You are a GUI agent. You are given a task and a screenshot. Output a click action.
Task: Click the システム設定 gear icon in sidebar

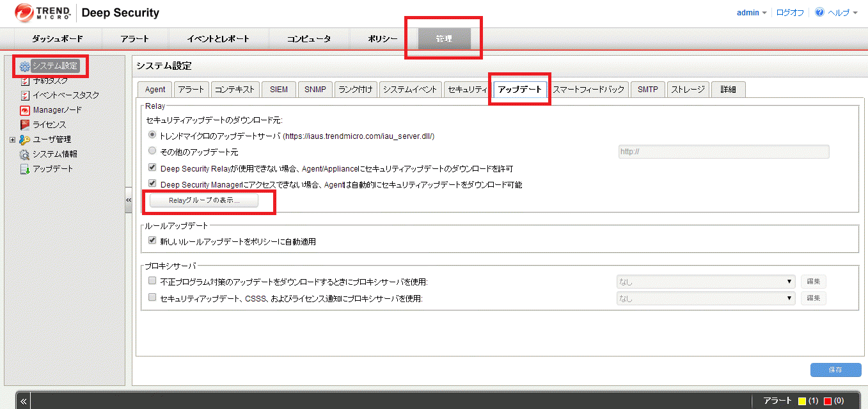(25, 66)
